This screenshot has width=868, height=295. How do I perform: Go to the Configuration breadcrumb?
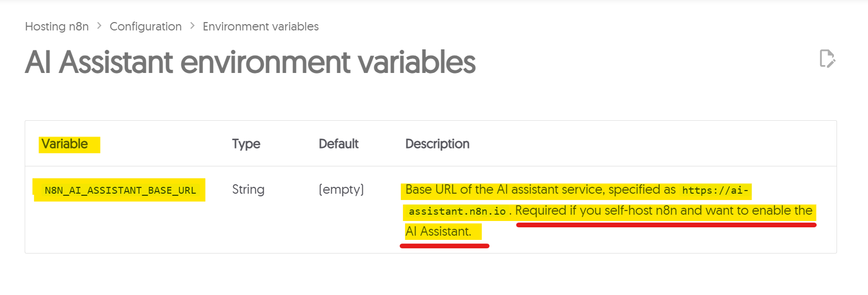145,26
